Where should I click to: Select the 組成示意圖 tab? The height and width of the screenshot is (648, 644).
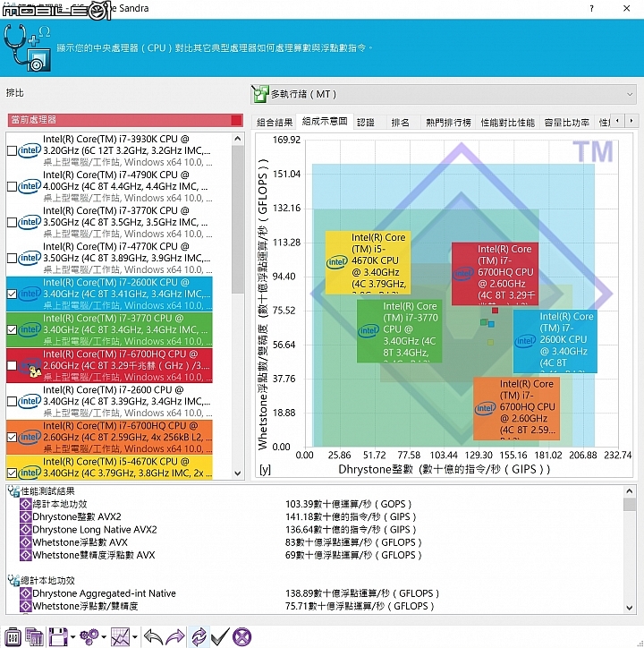(x=325, y=122)
